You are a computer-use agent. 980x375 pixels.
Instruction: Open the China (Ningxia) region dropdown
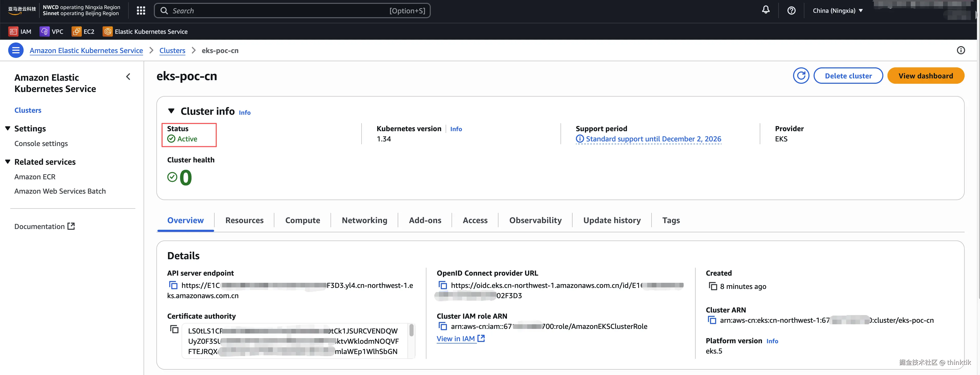point(837,11)
